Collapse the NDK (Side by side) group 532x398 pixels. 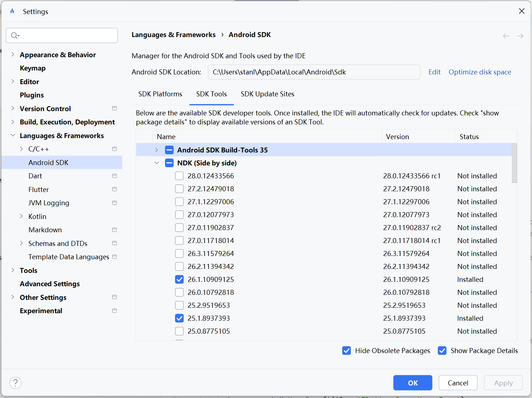[156, 163]
